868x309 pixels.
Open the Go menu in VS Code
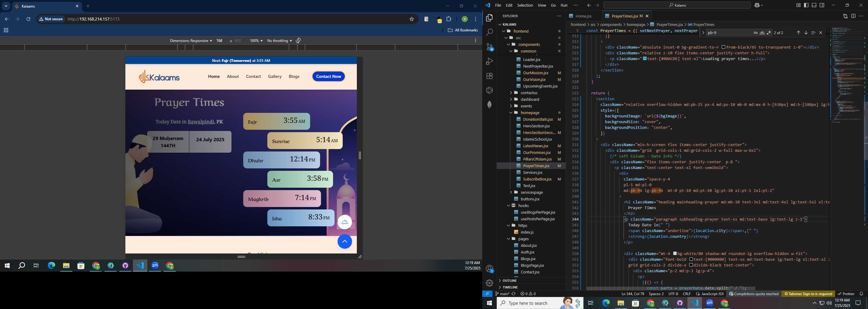[x=553, y=5]
